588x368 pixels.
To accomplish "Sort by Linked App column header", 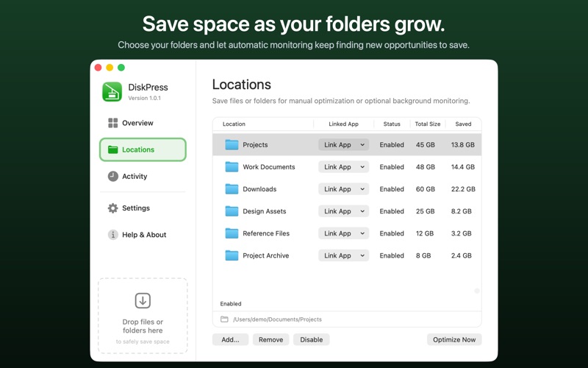I will (x=343, y=124).
